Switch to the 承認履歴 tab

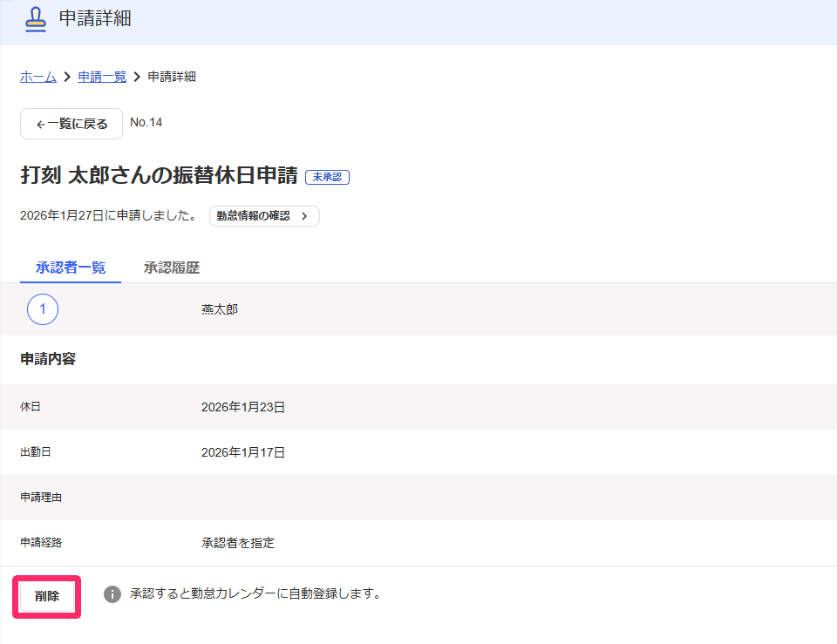pos(172,268)
